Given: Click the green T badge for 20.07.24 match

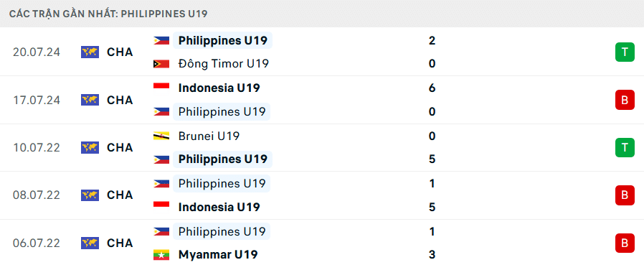Looking at the screenshot, I should (625, 52).
